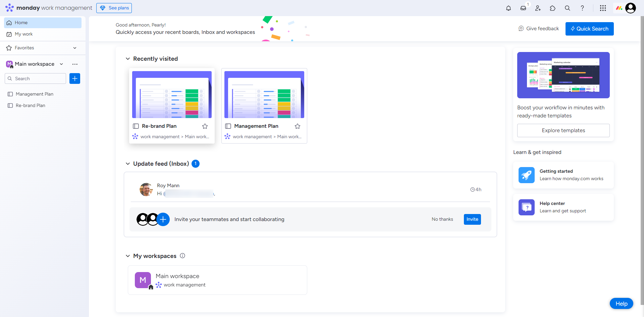The width and height of the screenshot is (644, 317).
Task: Click the floating Help button
Action: click(622, 304)
